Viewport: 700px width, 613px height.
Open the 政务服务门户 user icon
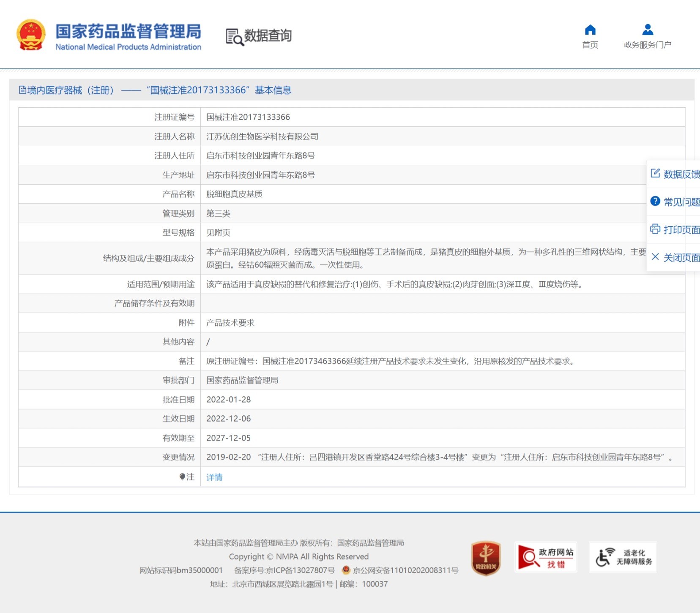(648, 30)
